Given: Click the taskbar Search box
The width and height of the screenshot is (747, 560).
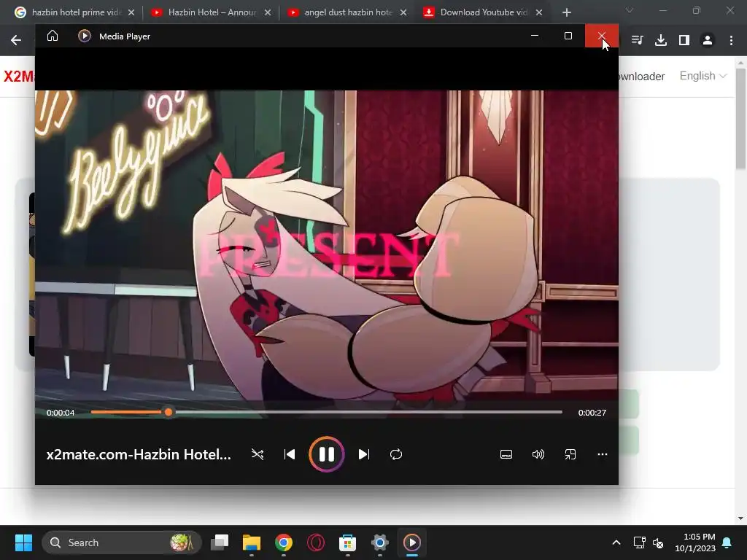Looking at the screenshot, I should pos(122,542).
